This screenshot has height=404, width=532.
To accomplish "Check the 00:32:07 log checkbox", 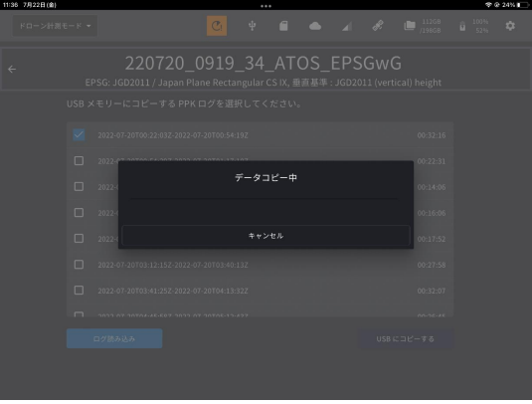I will 79,291.
